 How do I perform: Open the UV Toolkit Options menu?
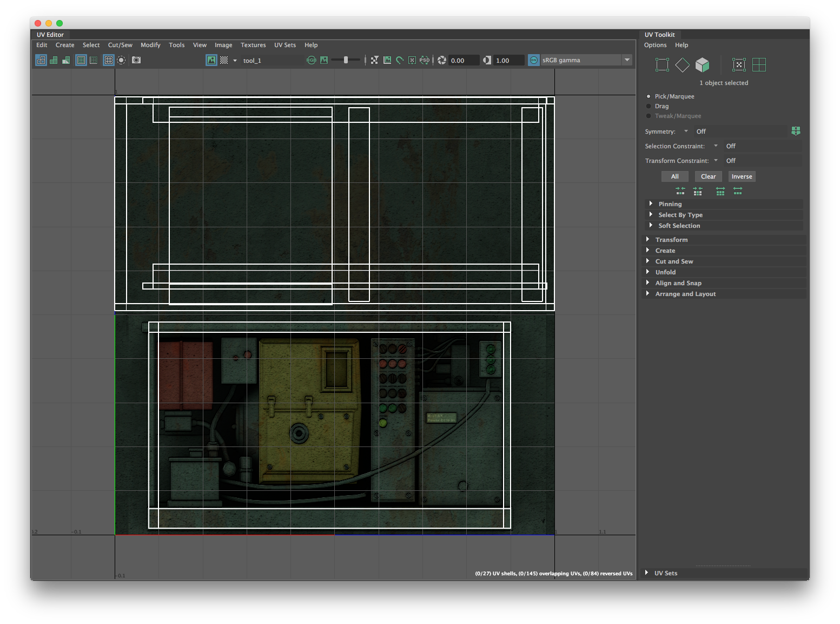point(655,45)
